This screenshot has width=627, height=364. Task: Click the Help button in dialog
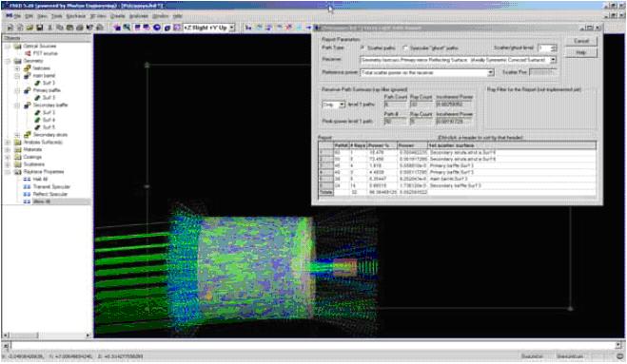pos(581,52)
